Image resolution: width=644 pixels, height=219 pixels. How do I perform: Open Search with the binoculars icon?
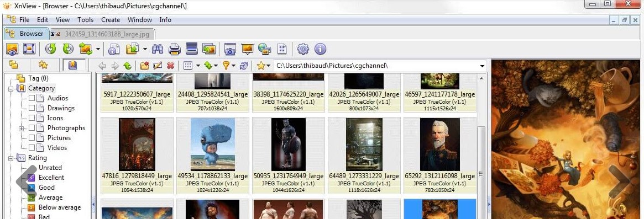(x=158, y=49)
